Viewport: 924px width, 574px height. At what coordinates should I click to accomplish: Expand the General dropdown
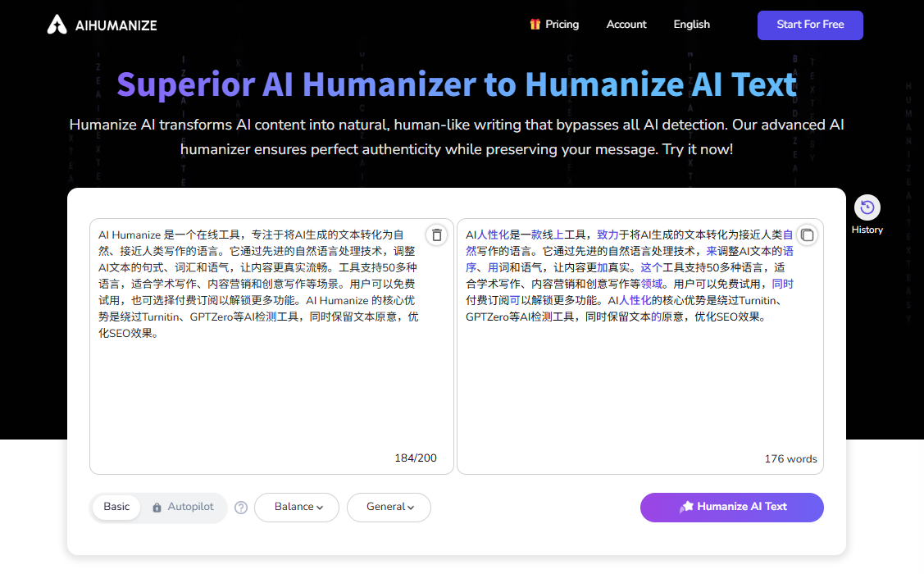click(x=389, y=508)
